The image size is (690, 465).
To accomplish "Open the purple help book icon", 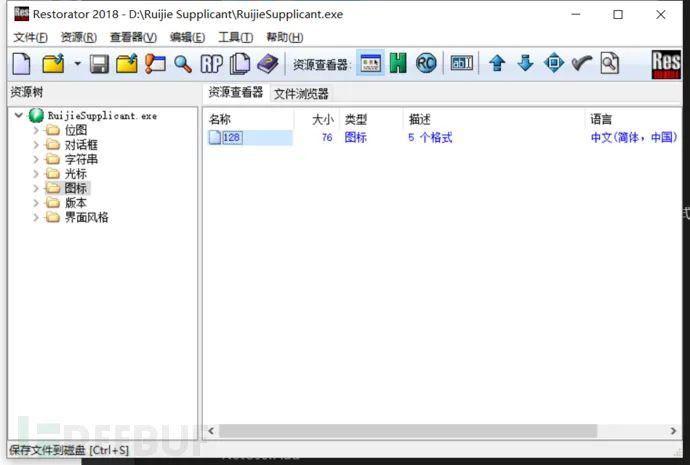I will (268, 64).
